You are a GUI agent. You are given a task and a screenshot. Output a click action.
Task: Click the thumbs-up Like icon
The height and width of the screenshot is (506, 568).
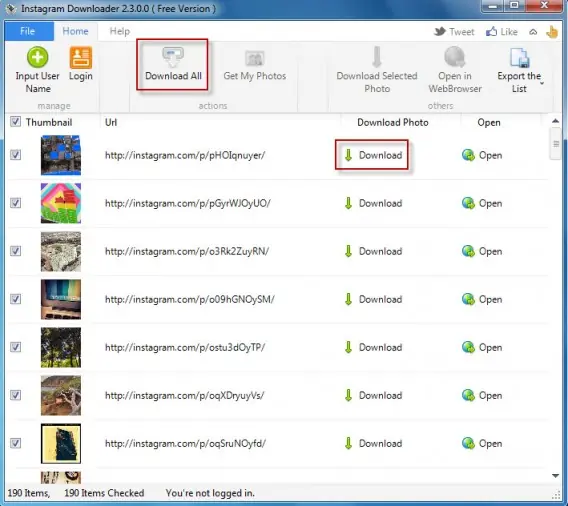click(491, 32)
